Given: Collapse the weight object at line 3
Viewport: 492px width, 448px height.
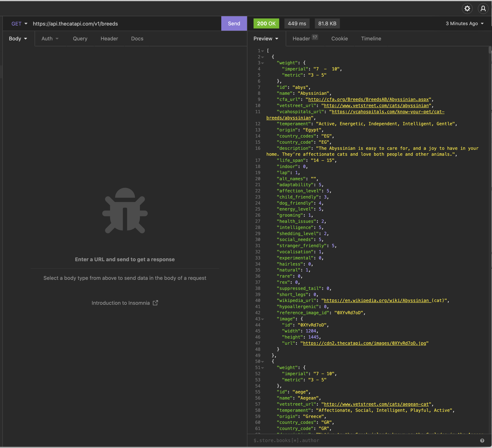Looking at the screenshot, I should click(263, 63).
